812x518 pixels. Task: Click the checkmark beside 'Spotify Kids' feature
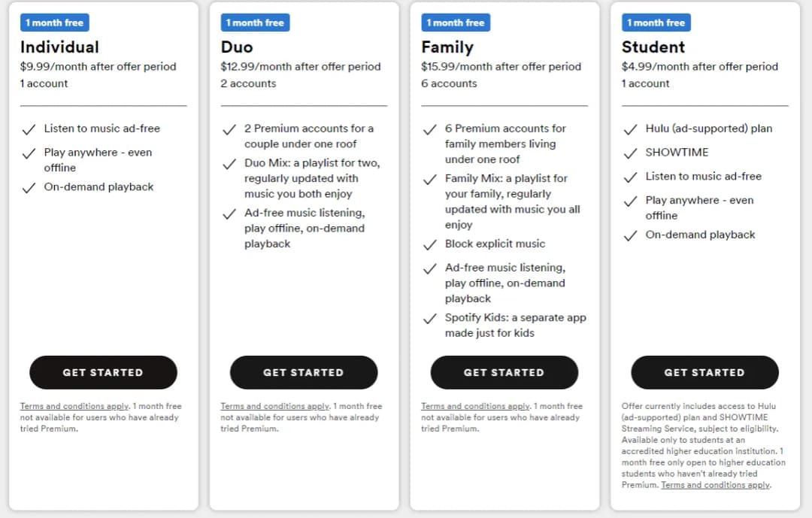430,317
